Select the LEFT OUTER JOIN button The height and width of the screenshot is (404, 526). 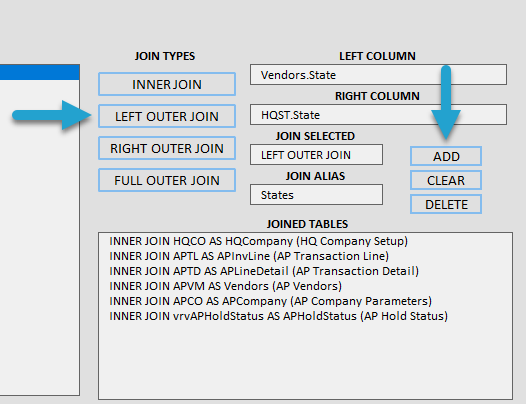(x=167, y=116)
